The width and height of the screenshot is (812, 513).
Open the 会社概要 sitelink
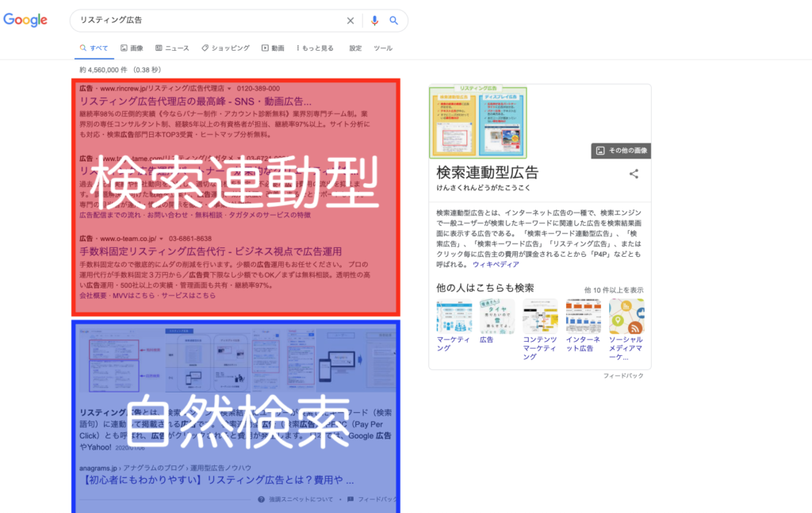point(93,296)
